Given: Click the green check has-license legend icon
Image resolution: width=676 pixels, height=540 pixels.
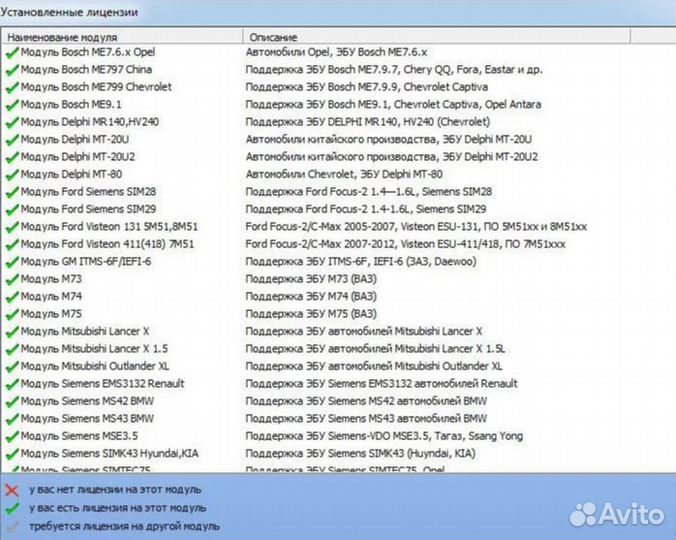Looking at the screenshot, I should point(12,509).
